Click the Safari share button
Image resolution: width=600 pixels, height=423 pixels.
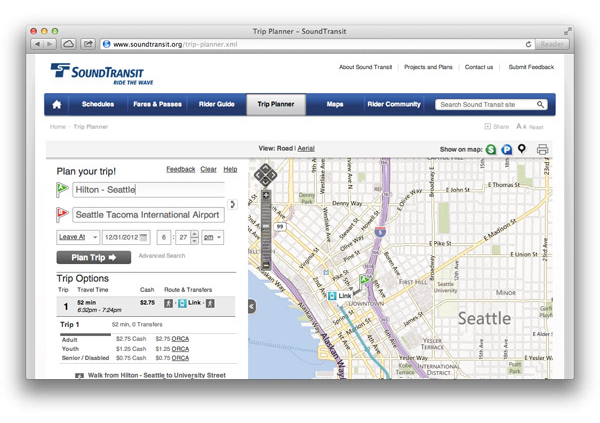click(88, 44)
